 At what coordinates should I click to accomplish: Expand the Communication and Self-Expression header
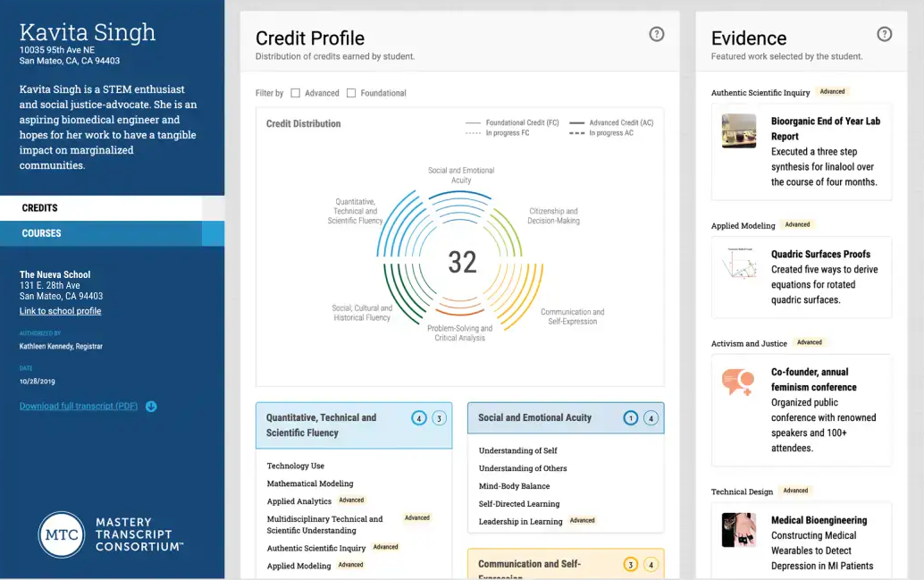coord(566,564)
